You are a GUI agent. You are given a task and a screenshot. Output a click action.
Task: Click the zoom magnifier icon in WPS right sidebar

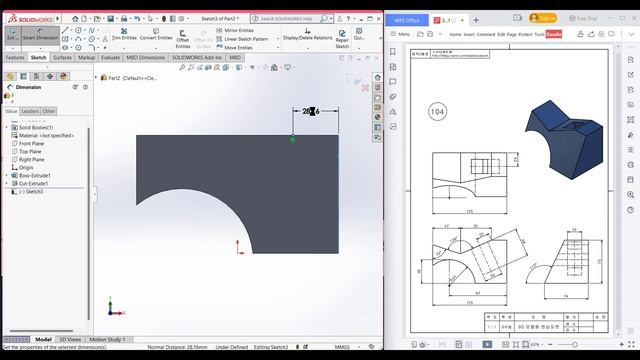pyautogui.click(x=631, y=195)
